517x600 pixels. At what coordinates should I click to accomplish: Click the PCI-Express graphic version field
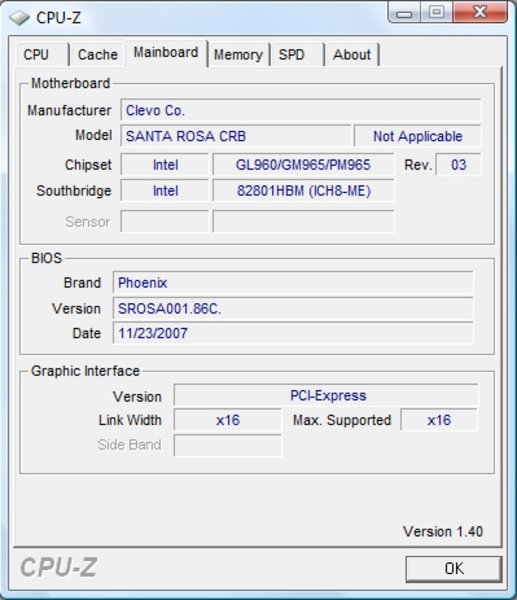coord(326,395)
